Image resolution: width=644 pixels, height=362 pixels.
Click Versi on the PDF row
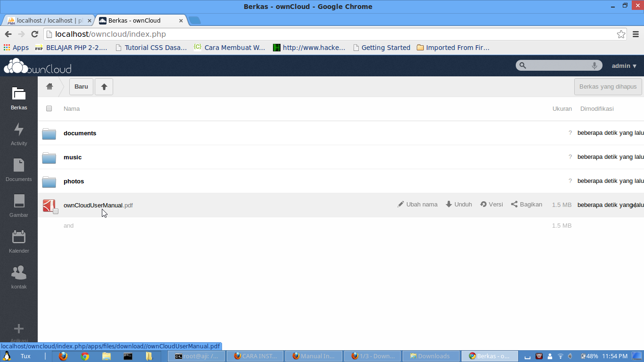point(491,205)
